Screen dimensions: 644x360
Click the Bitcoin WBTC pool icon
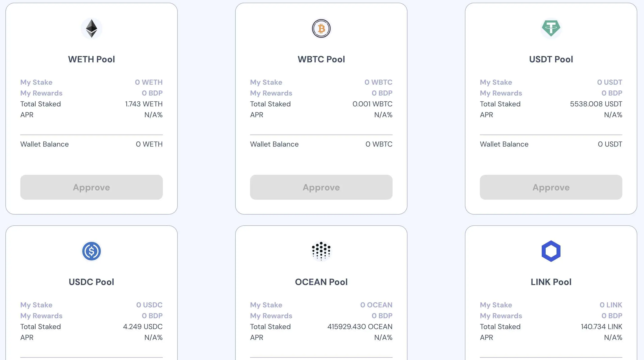(321, 28)
